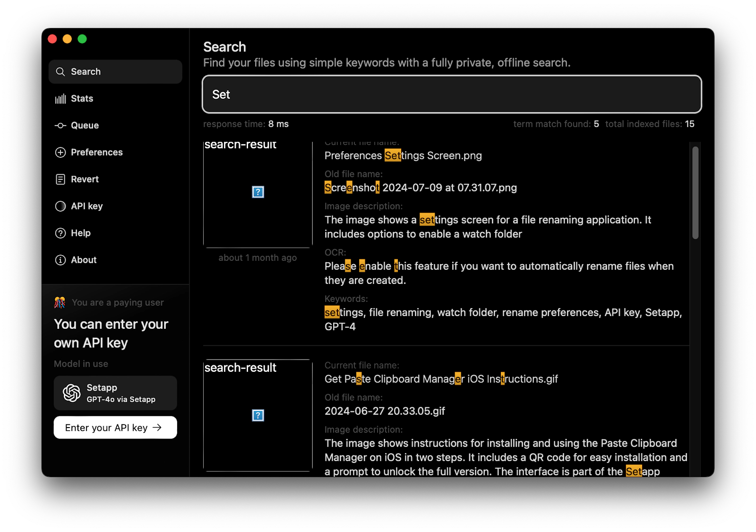
Task: Select the Setapp GPT-4o model card
Action: 115,393
